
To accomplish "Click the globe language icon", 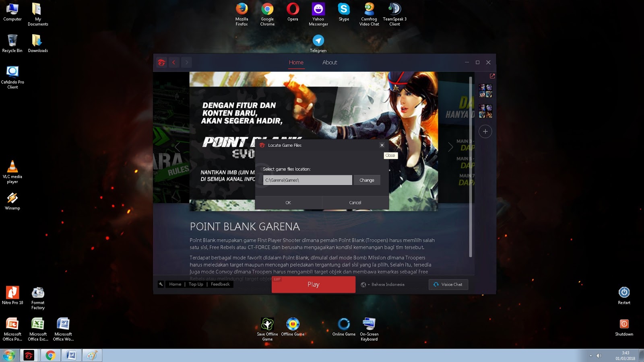I will (x=363, y=285).
